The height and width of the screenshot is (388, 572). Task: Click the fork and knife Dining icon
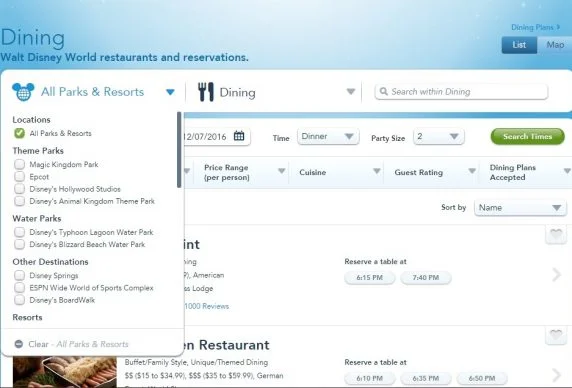coord(206,92)
